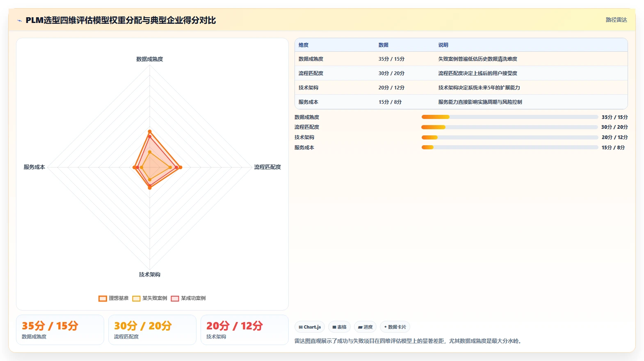Click the 技术架构 progress bar
The width and height of the screenshot is (644, 361).
pyautogui.click(x=510, y=137)
